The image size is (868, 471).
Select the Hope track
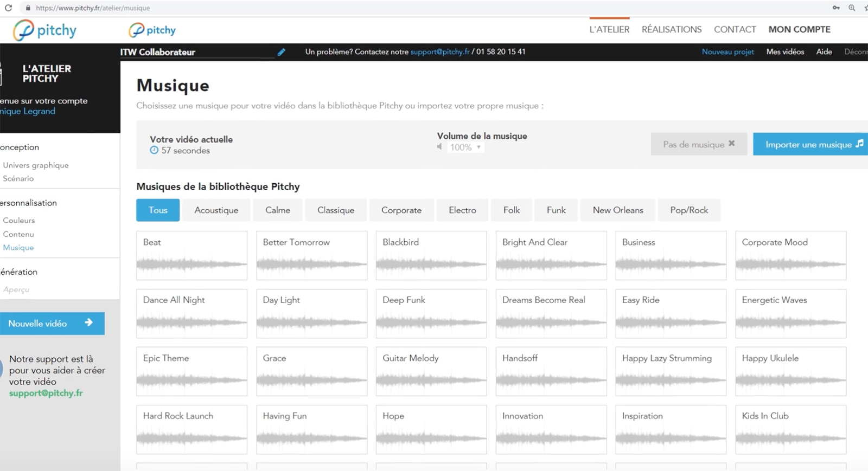point(431,429)
